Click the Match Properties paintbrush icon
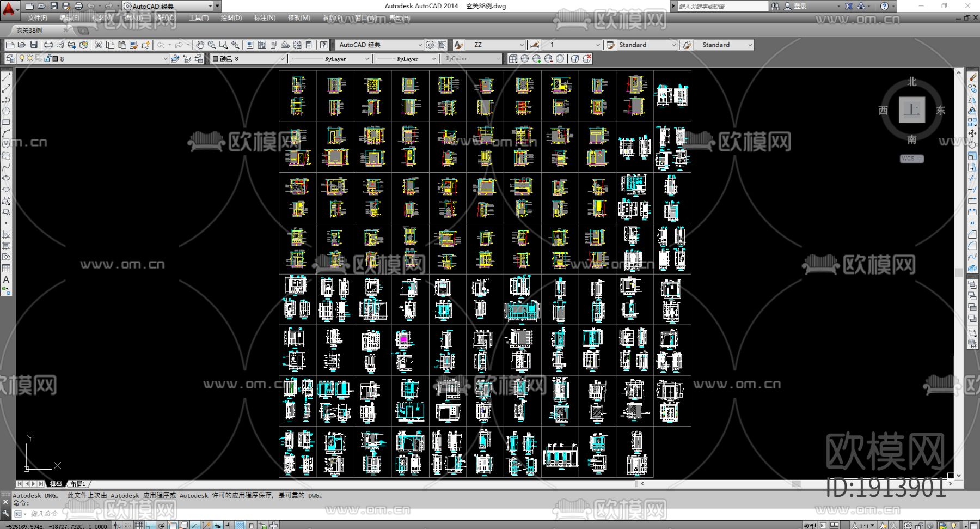 133,45
